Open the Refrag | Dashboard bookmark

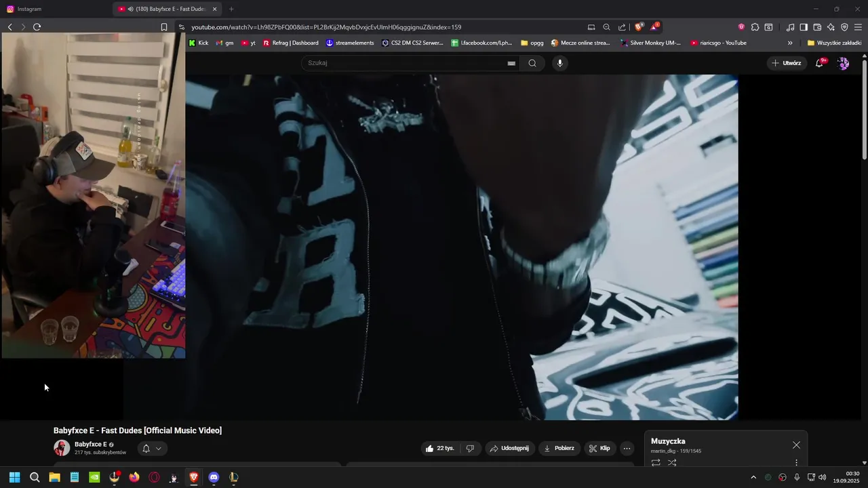290,43
